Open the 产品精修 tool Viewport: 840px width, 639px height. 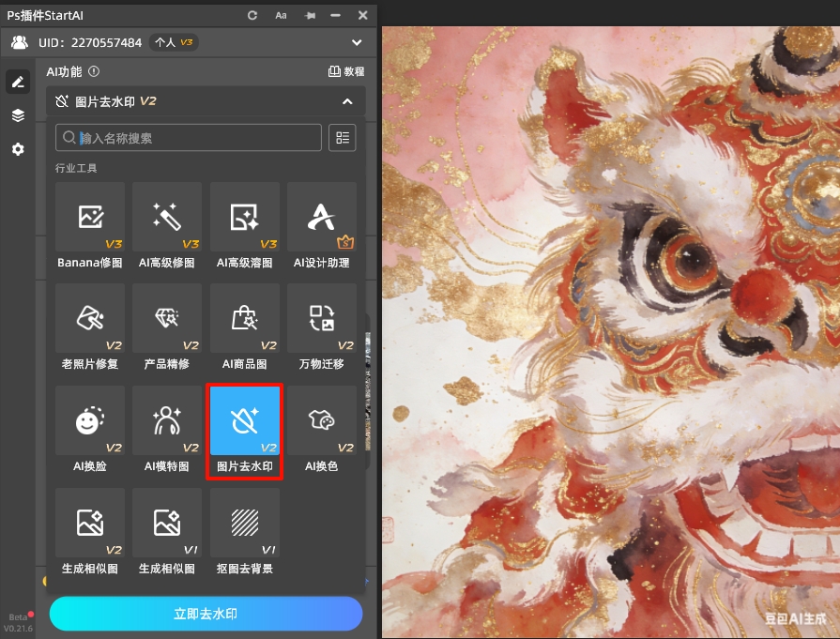(167, 318)
